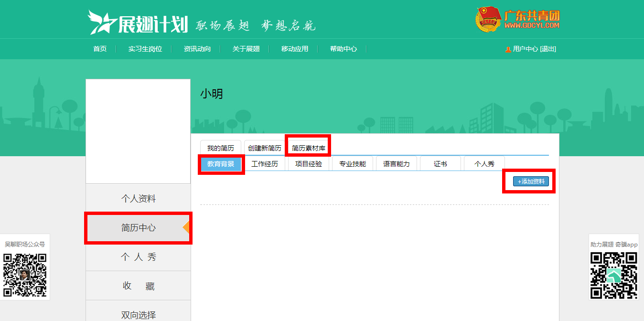Screen dimensions: 644x321
Task: Click the 用户中心 person icon
Action: pyautogui.click(x=508, y=49)
